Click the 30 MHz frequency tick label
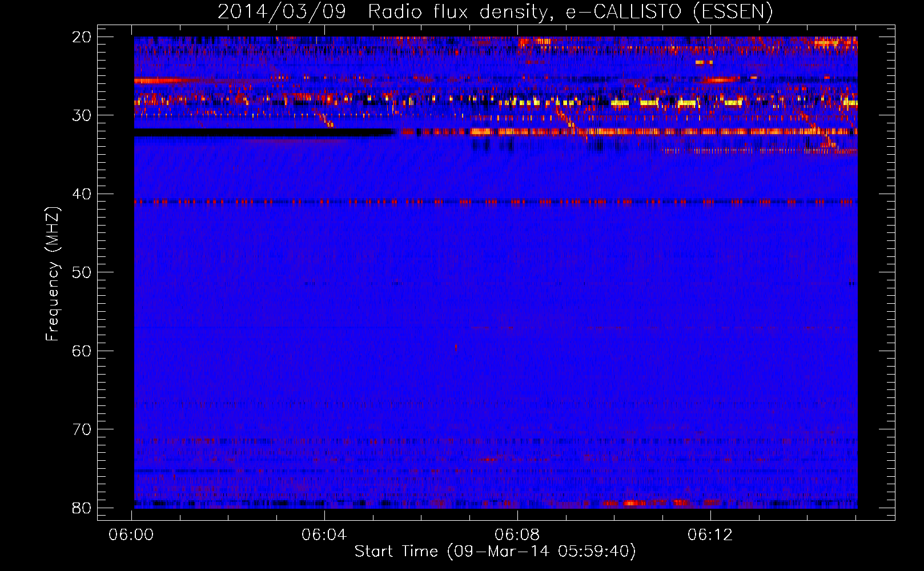The height and width of the screenshot is (571, 924). (82, 115)
